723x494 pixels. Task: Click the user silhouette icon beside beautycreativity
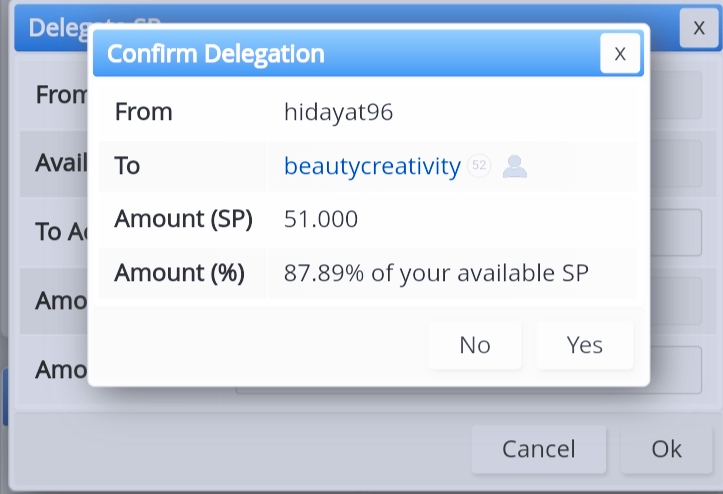click(x=515, y=166)
